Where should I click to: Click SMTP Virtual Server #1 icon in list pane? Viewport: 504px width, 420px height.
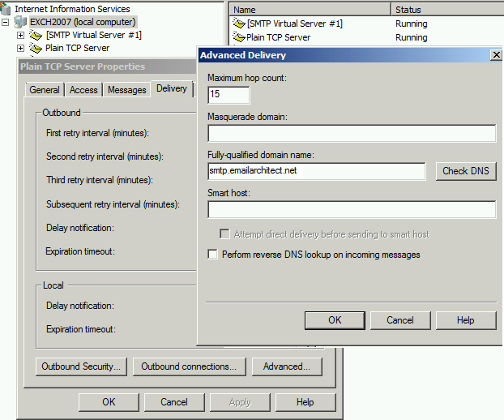point(239,24)
